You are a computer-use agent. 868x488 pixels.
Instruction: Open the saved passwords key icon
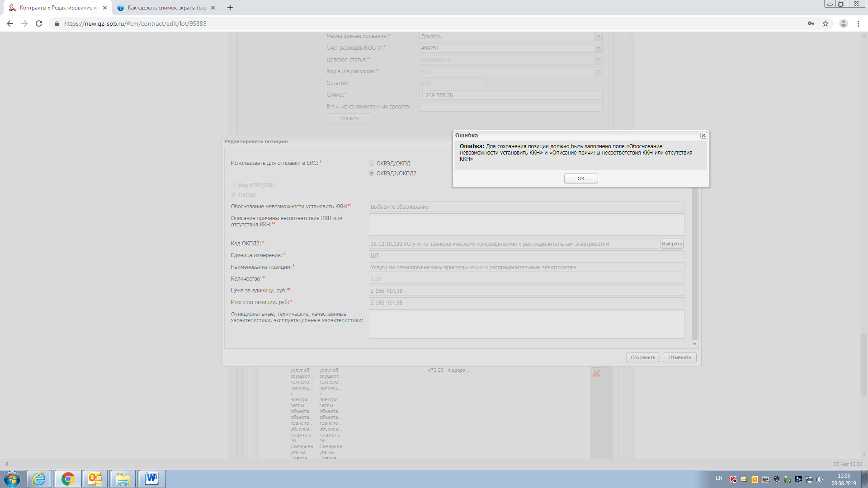(811, 23)
